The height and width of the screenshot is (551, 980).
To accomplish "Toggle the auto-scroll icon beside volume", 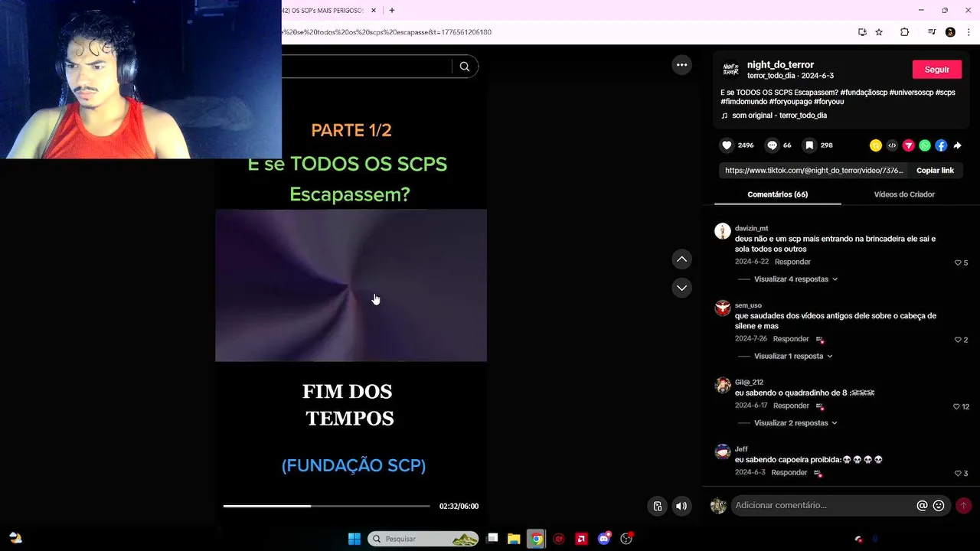I will click(x=658, y=506).
